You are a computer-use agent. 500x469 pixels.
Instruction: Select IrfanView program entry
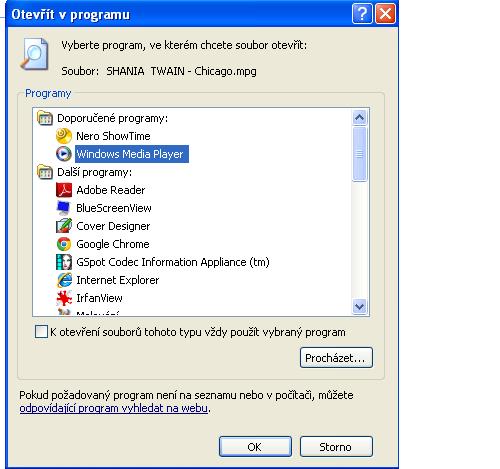(x=99, y=298)
